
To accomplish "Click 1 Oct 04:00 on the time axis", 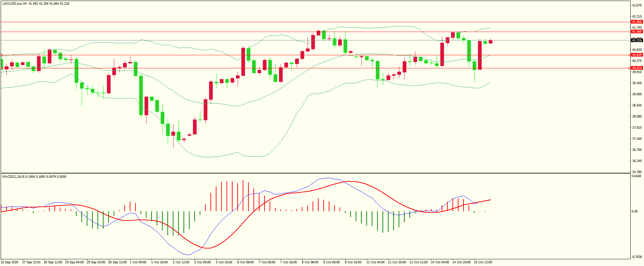I will click(138, 262).
